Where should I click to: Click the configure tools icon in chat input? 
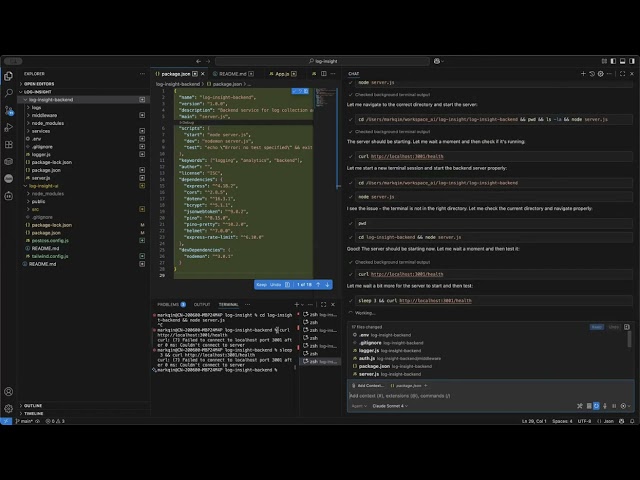coord(580,406)
